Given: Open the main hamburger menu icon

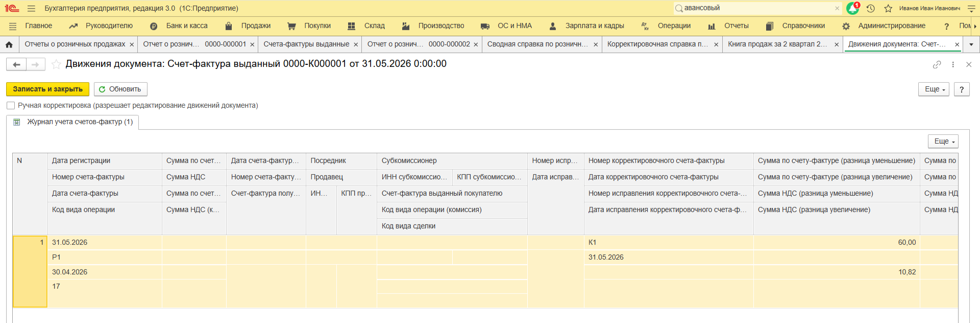Looking at the screenshot, I should coord(31,8).
